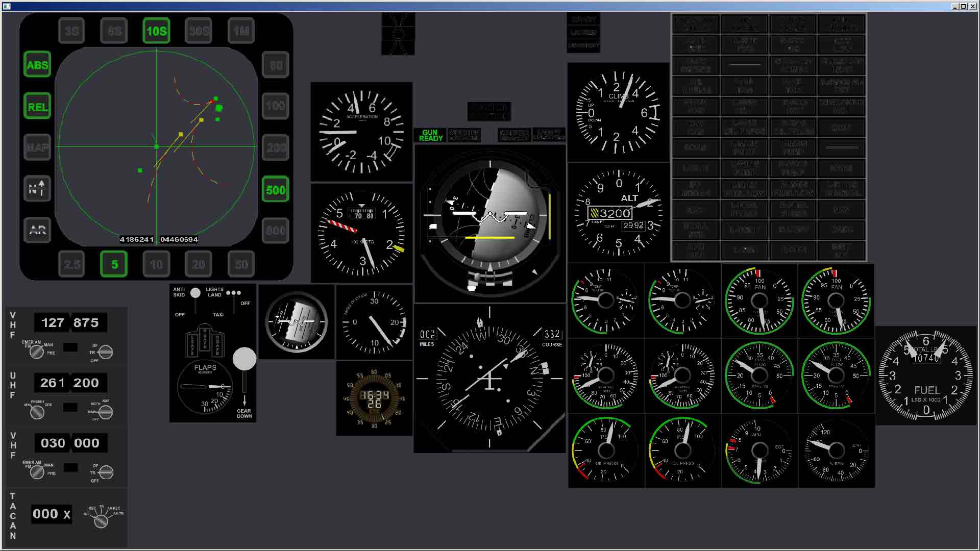980x551 pixels.
Task: Turn the top VHF mode selector knob
Action: coord(36,352)
